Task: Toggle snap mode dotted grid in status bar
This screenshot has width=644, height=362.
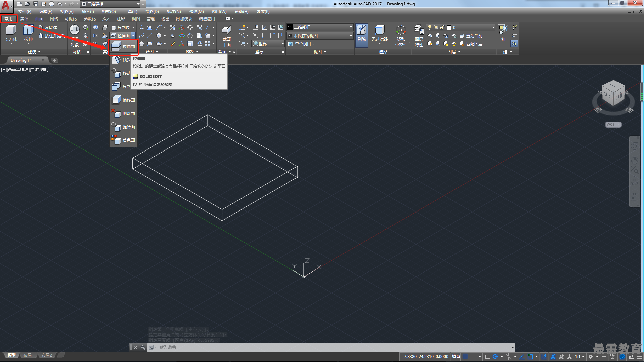Action: click(x=473, y=357)
